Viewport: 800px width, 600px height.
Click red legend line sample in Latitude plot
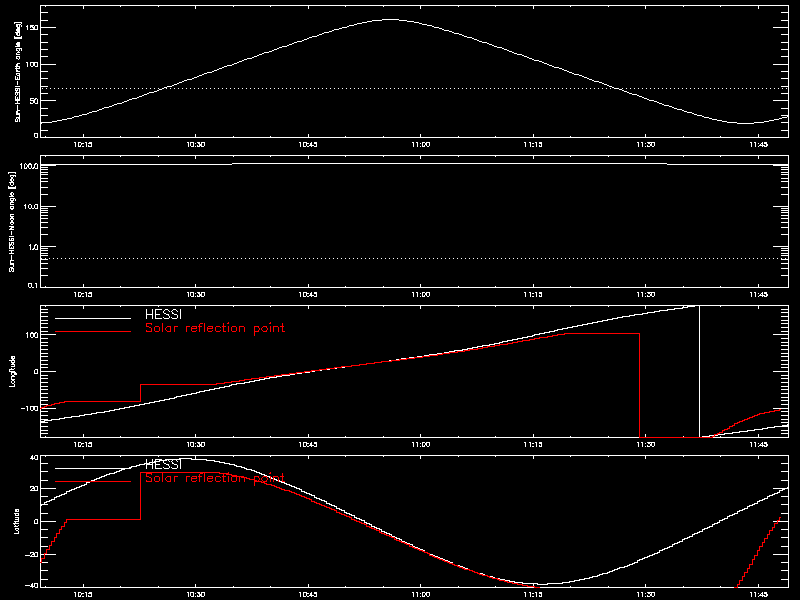(93, 482)
